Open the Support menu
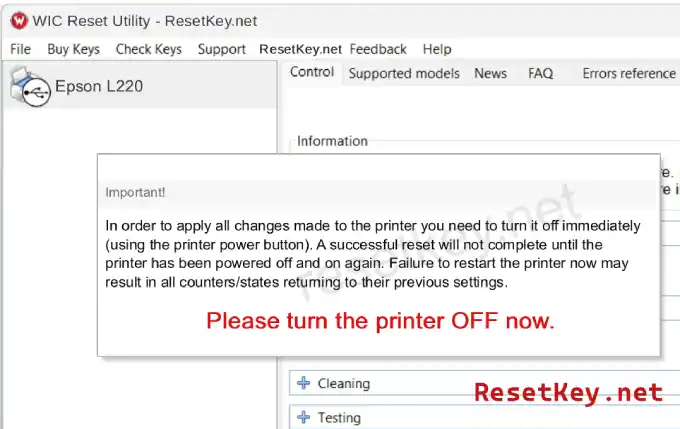This screenshot has width=680, height=429. click(x=222, y=49)
